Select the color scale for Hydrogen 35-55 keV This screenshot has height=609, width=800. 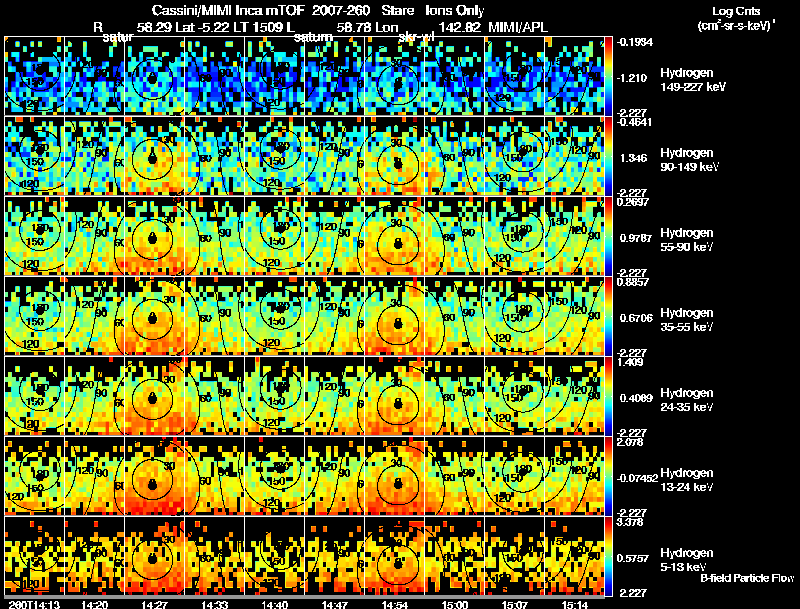(608, 316)
